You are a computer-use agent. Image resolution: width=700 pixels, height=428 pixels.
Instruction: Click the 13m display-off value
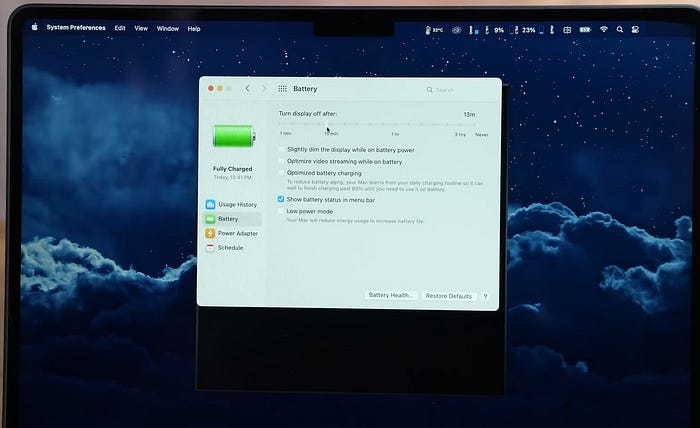pyautogui.click(x=469, y=114)
